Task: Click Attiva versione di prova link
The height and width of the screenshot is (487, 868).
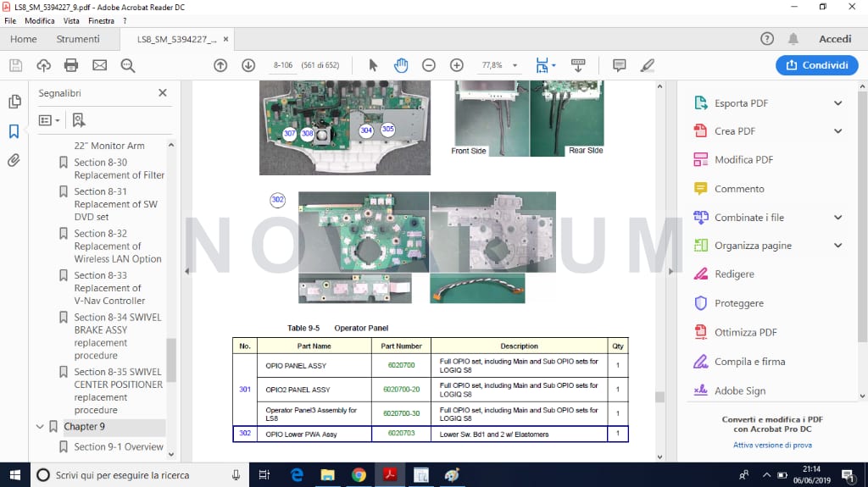Action: [772, 445]
